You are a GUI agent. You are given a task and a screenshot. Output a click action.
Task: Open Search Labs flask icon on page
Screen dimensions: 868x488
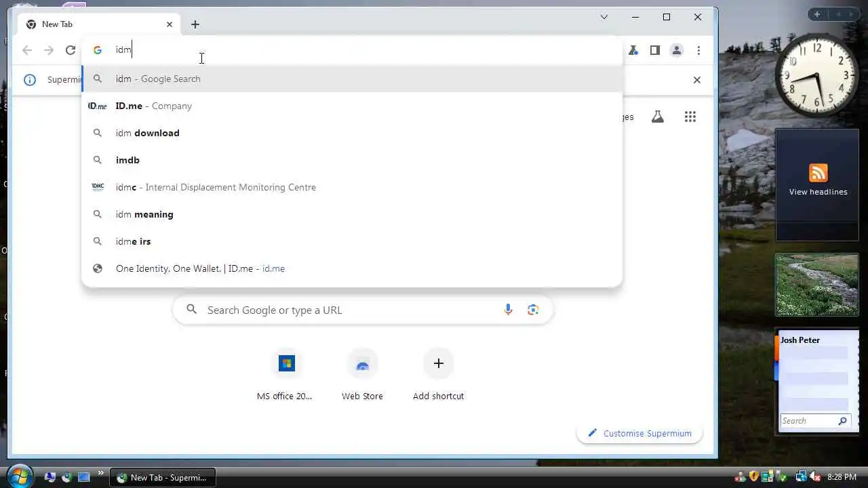tap(657, 117)
